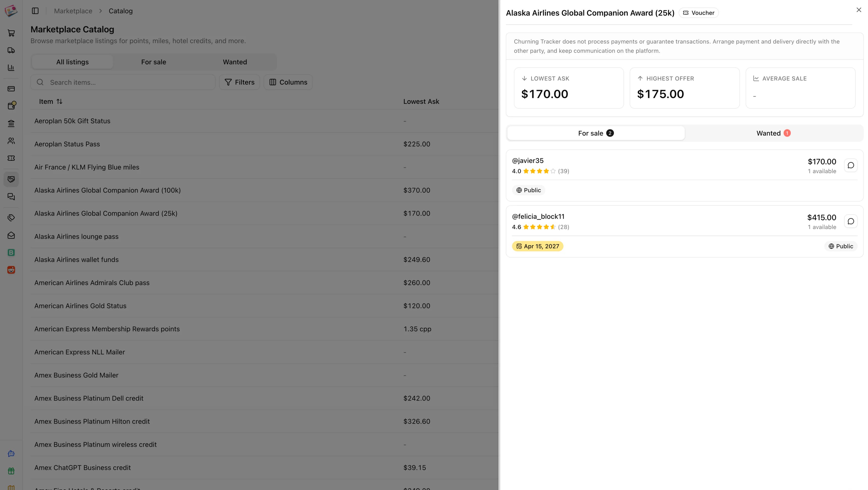Message seller @felicia_block11 via chat icon
The image size is (868, 490).
851,221
